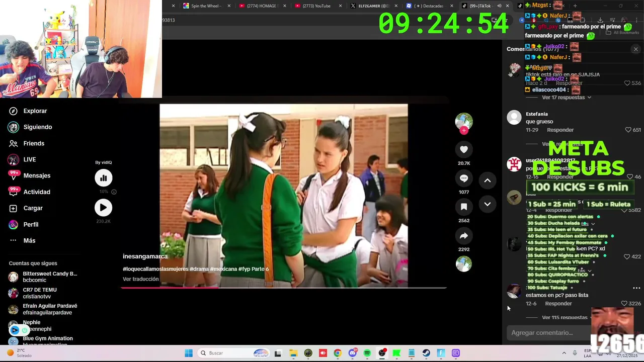Viewport: 644px width, 362px height.
Task: Switch to Destacadas tab
Action: click(429, 6)
